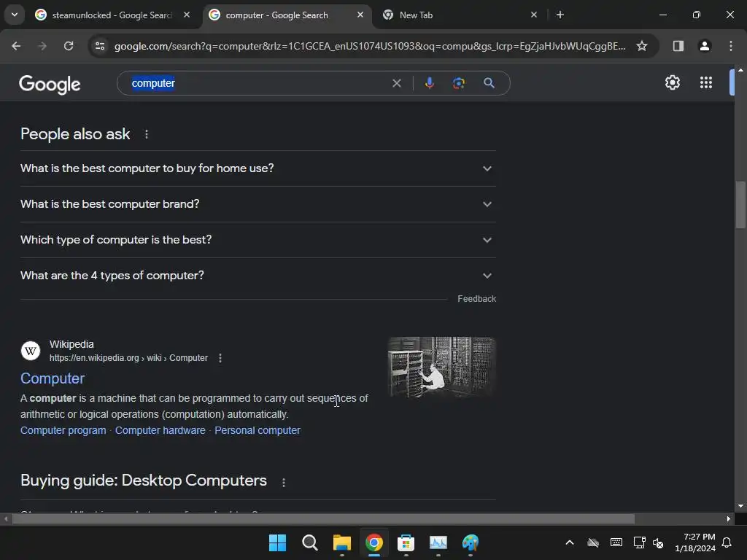Screen dimensions: 747x560
Task: Click the browser back arrow
Action: [x=16, y=46]
